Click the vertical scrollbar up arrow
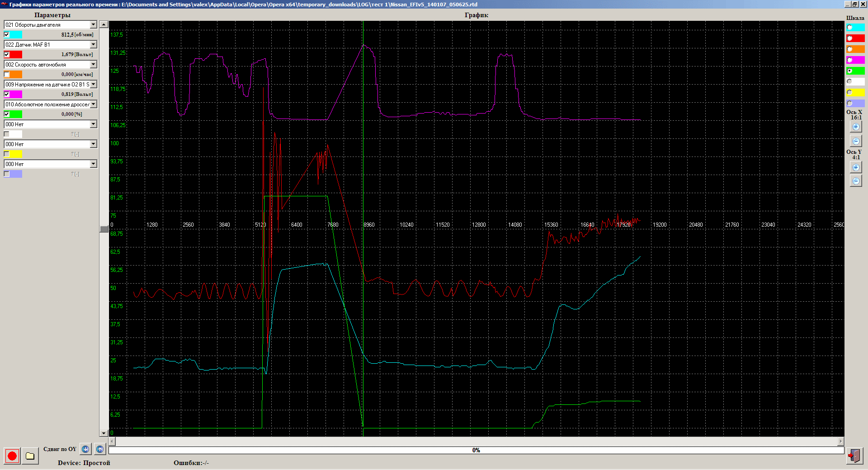Image resolution: width=868 pixels, height=470 pixels. [x=104, y=24]
